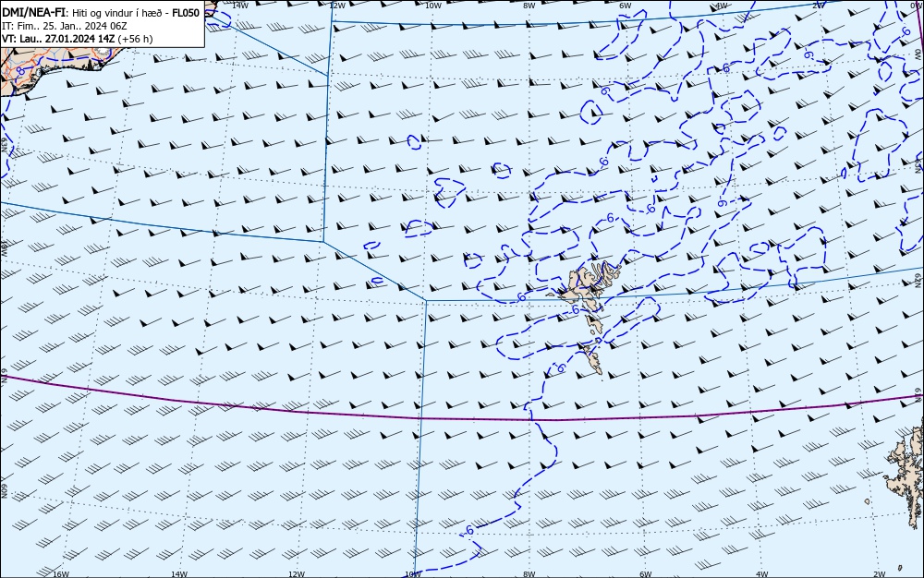
Task: Click the 12W longitude label on top edge
Action: point(336,5)
